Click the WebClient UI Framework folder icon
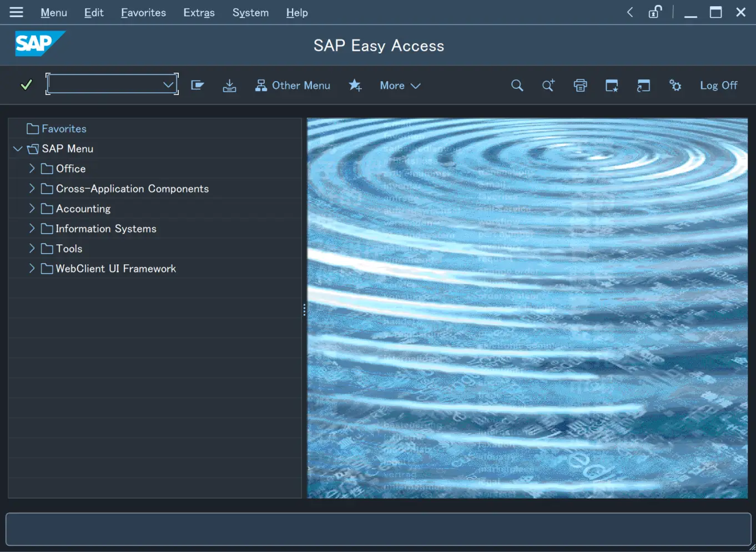Screen dimensions: 756x552 (x=47, y=268)
